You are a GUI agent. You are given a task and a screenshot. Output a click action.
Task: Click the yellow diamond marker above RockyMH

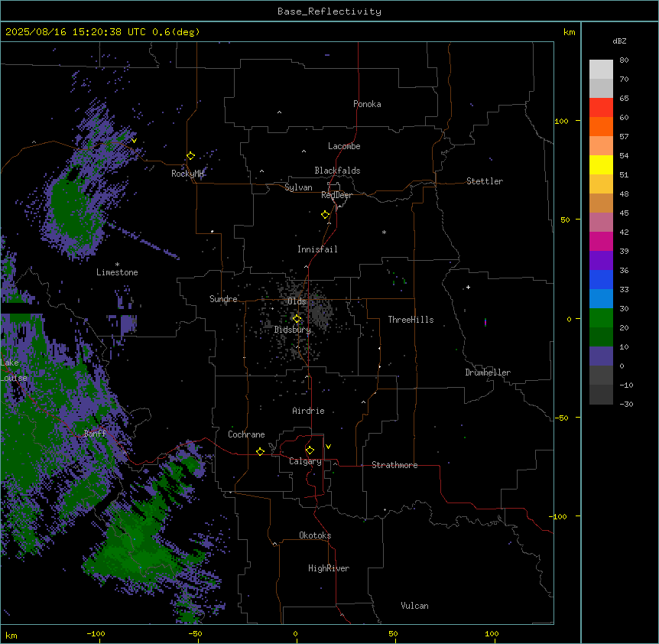click(190, 155)
